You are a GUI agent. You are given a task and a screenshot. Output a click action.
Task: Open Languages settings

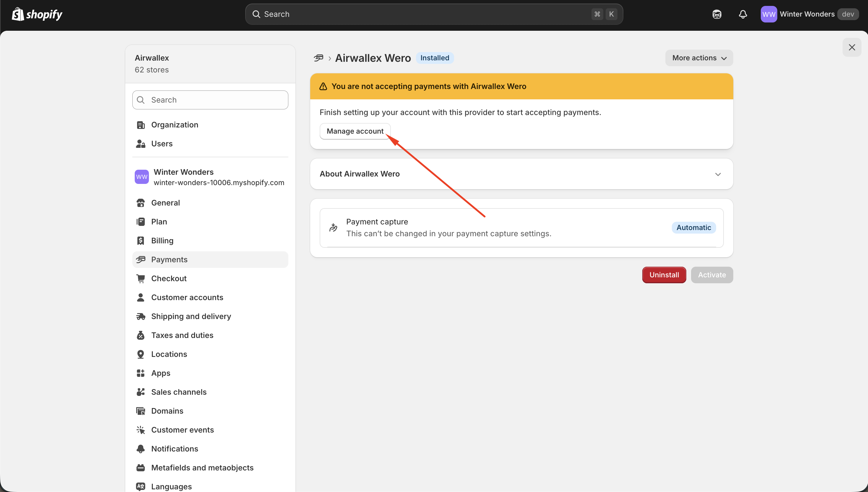tap(210, 487)
